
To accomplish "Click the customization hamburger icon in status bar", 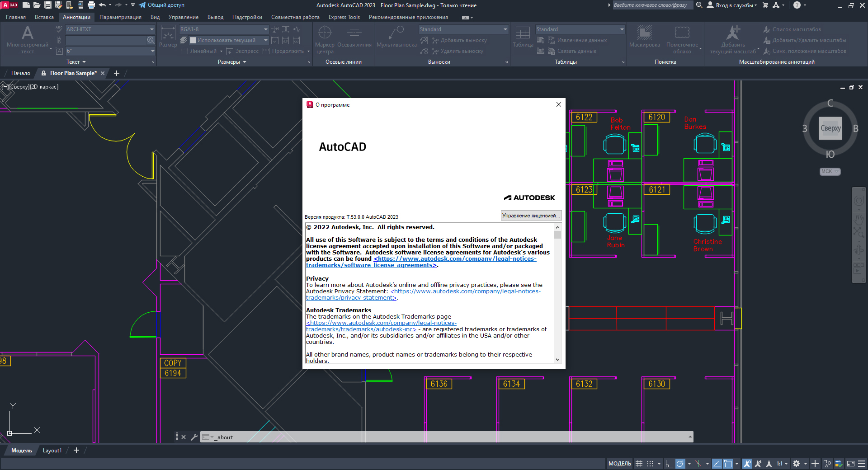I will [862, 464].
